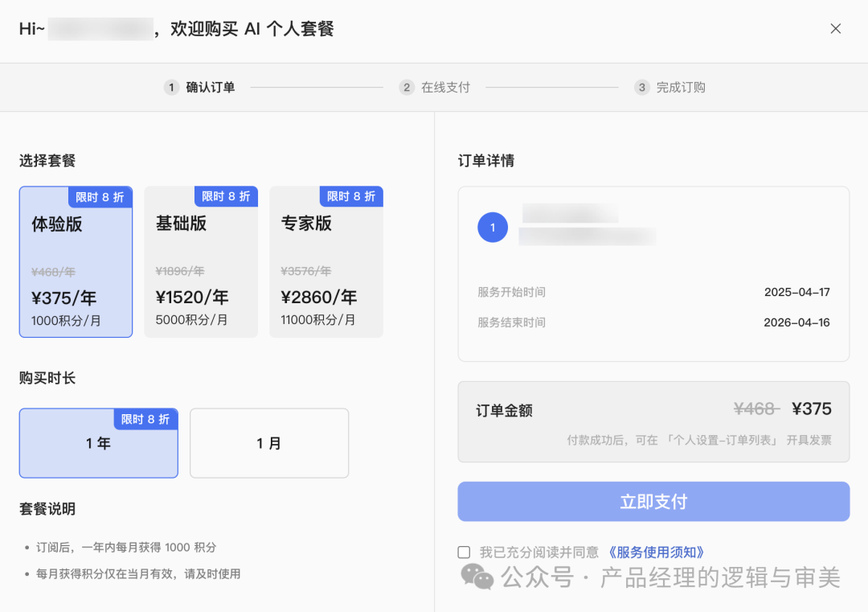
Task: Click the ¥2860/年 price text
Action: point(319,298)
